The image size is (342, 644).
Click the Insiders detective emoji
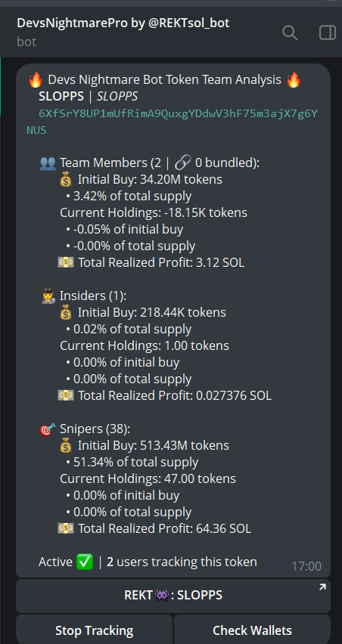(48, 296)
